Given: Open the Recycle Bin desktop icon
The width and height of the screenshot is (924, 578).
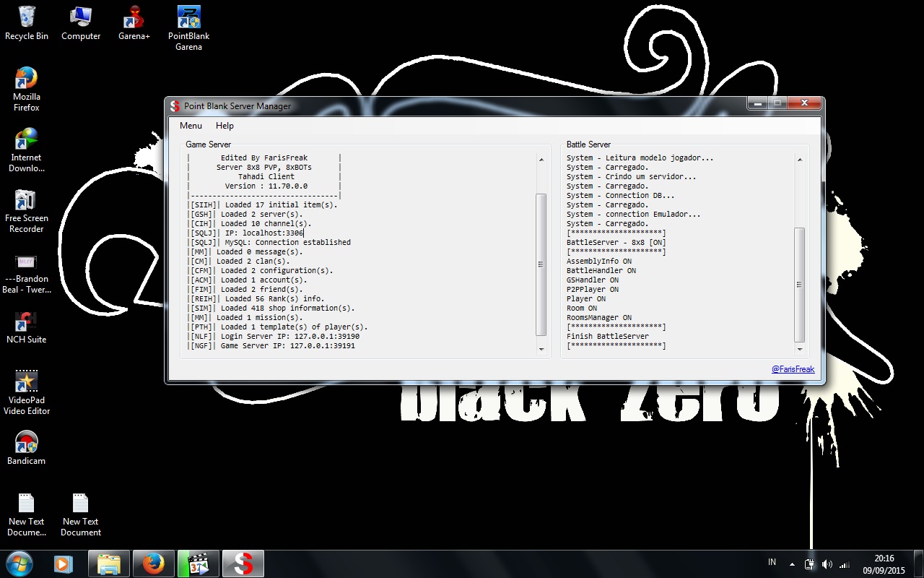Looking at the screenshot, I should [x=27, y=23].
